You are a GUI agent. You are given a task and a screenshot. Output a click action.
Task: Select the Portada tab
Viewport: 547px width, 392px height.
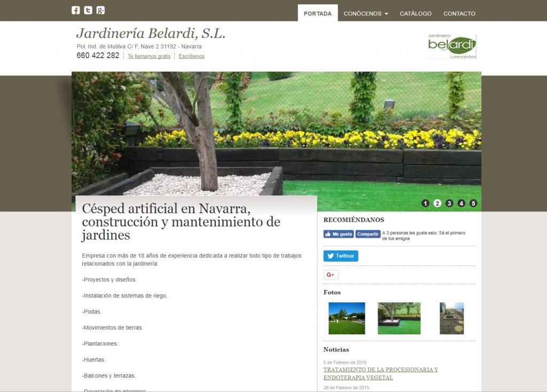click(x=317, y=13)
